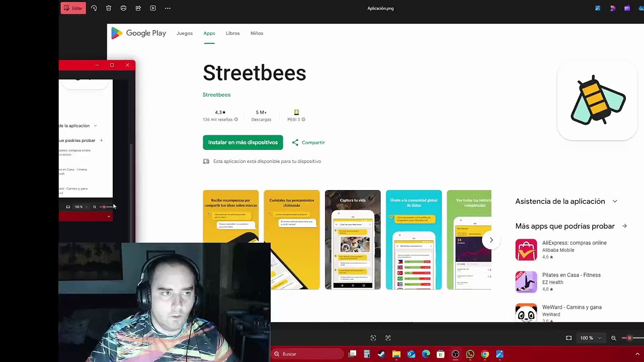Image resolution: width=644 pixels, height=362 pixels.
Task: Open Más apps que podrías probar arrow
Action: click(624, 226)
